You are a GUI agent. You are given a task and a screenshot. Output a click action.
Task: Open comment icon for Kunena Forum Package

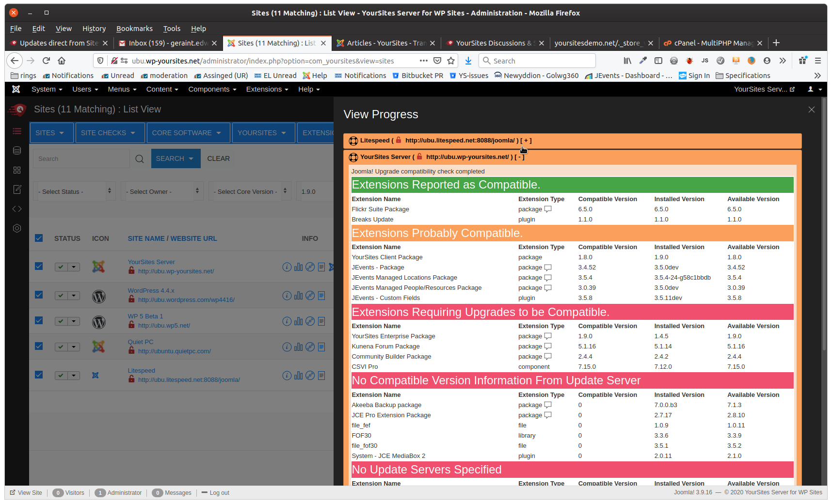click(548, 346)
